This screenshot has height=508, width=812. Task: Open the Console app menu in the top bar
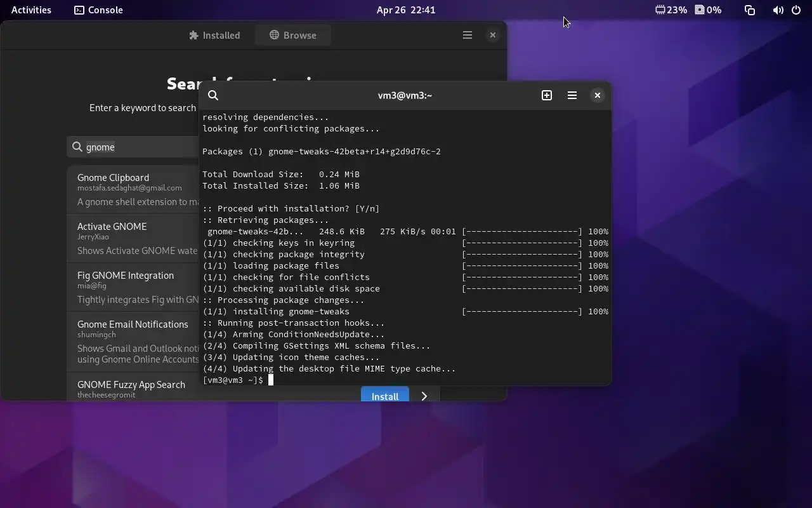[98, 10]
